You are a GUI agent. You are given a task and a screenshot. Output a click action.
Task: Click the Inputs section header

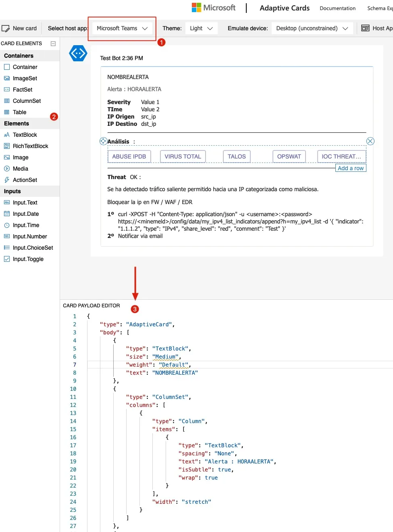pos(30,191)
